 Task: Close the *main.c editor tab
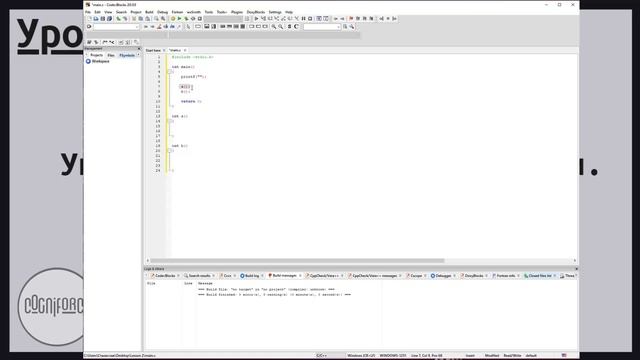click(185, 50)
